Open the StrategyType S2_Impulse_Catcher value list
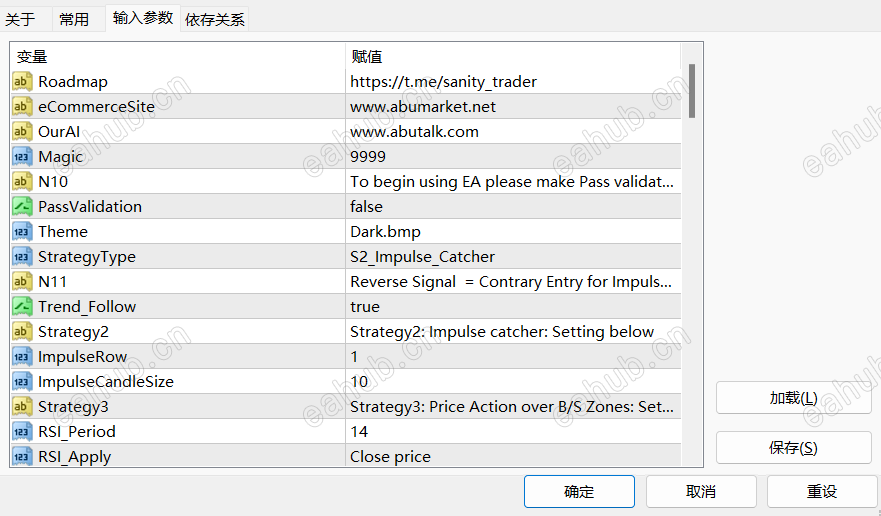Image resolution: width=881 pixels, height=516 pixels. point(513,256)
